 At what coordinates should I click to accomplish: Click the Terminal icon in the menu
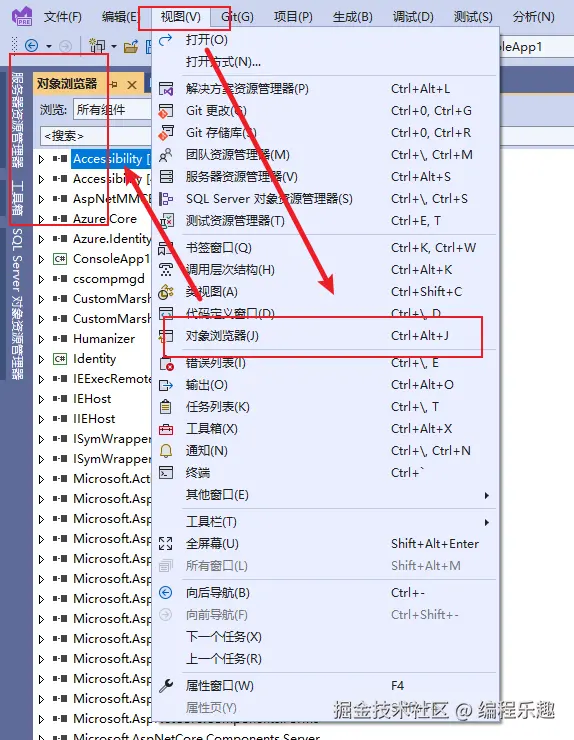166,473
